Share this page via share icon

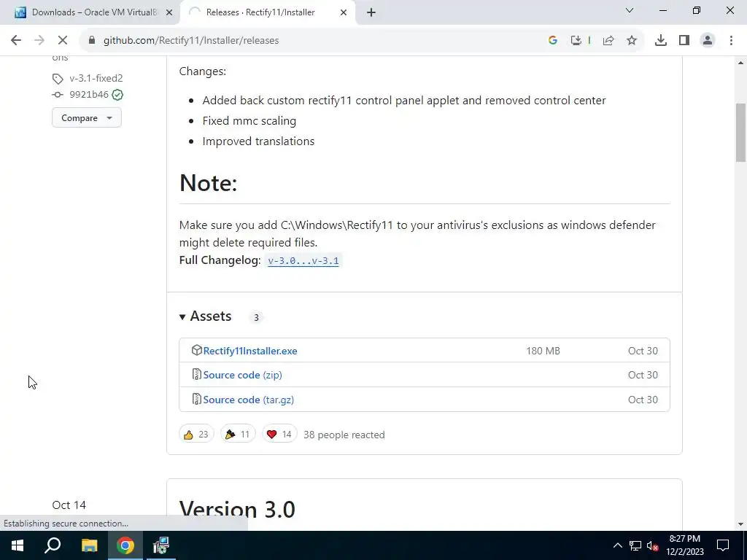(608, 41)
